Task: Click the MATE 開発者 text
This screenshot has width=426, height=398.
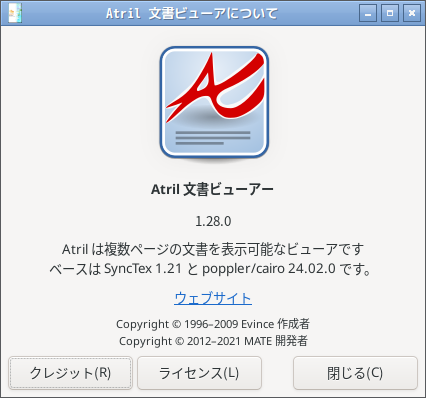Action: 276,341
